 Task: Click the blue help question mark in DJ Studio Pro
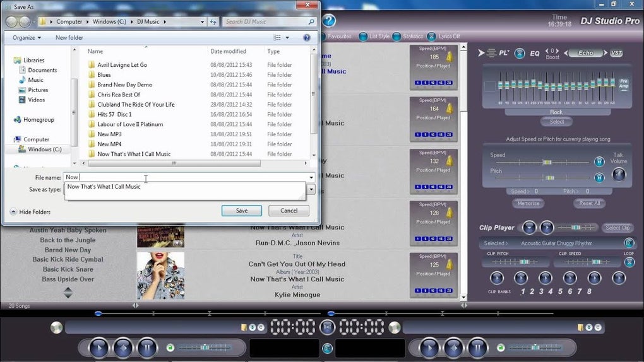coord(328,21)
